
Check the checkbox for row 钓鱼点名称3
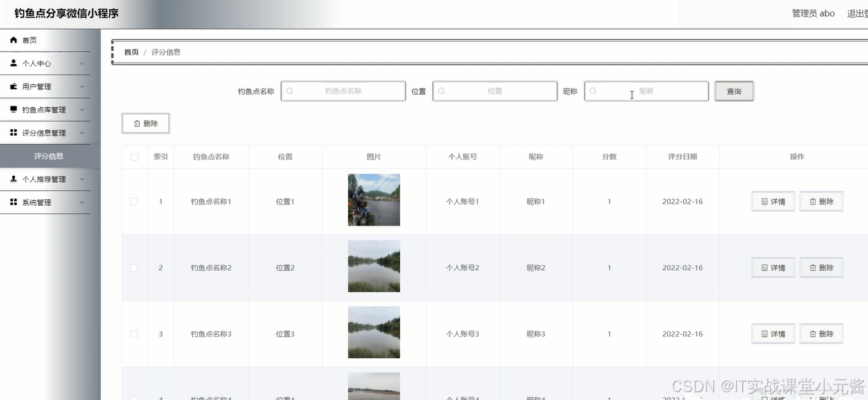click(x=134, y=334)
